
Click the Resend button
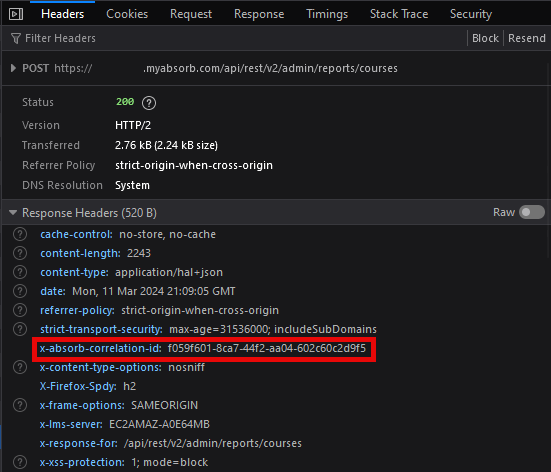527,38
